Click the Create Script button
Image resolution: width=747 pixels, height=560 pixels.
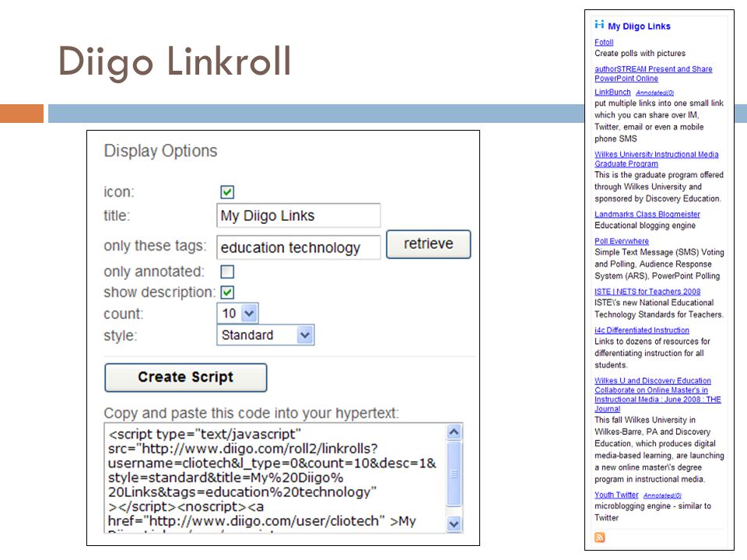point(186,378)
